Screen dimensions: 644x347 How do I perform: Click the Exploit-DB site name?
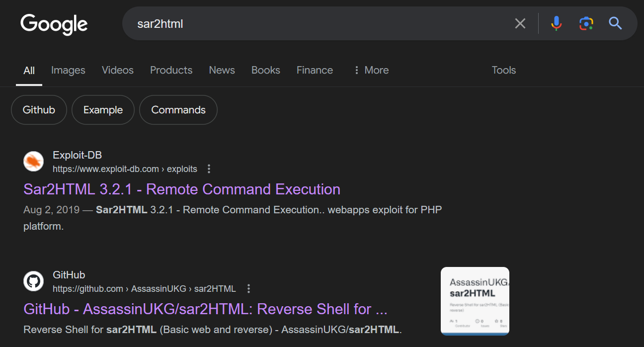pyautogui.click(x=77, y=155)
